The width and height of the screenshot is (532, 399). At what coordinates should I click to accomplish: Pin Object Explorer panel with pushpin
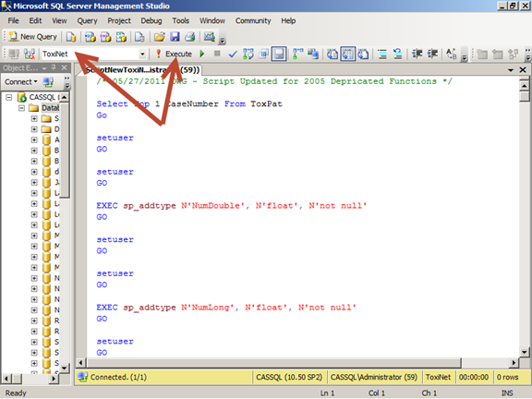point(54,67)
